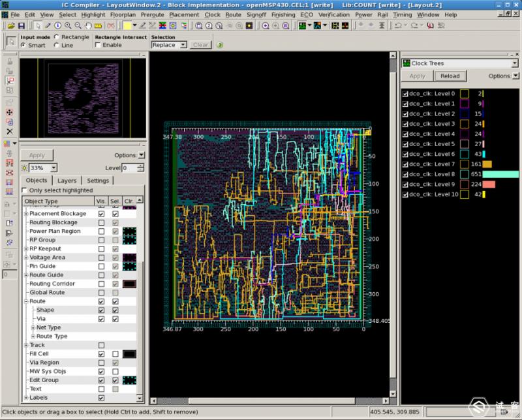Click the undo arrow icon
This screenshot has height=420, width=522.
coord(397,25)
